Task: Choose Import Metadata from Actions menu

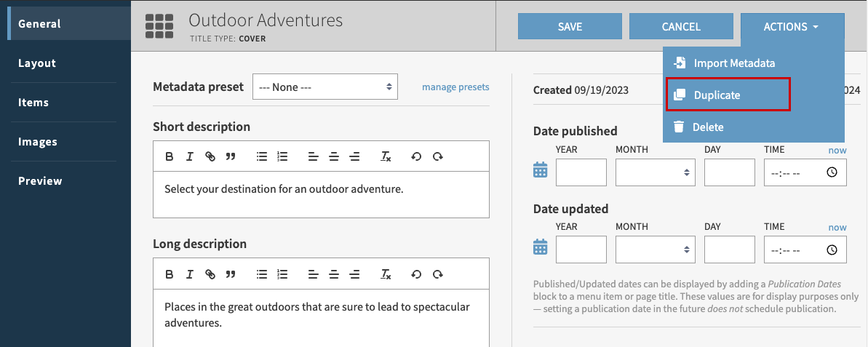Action: 733,63
